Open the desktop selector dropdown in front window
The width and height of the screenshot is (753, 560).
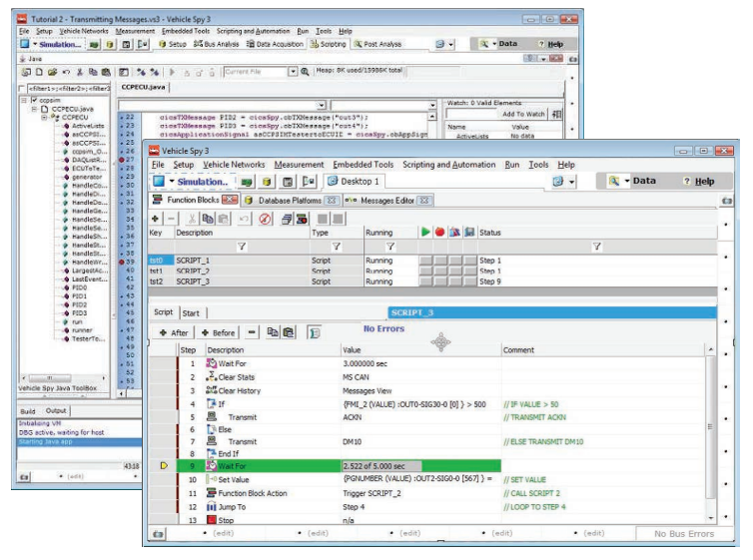pos(571,182)
